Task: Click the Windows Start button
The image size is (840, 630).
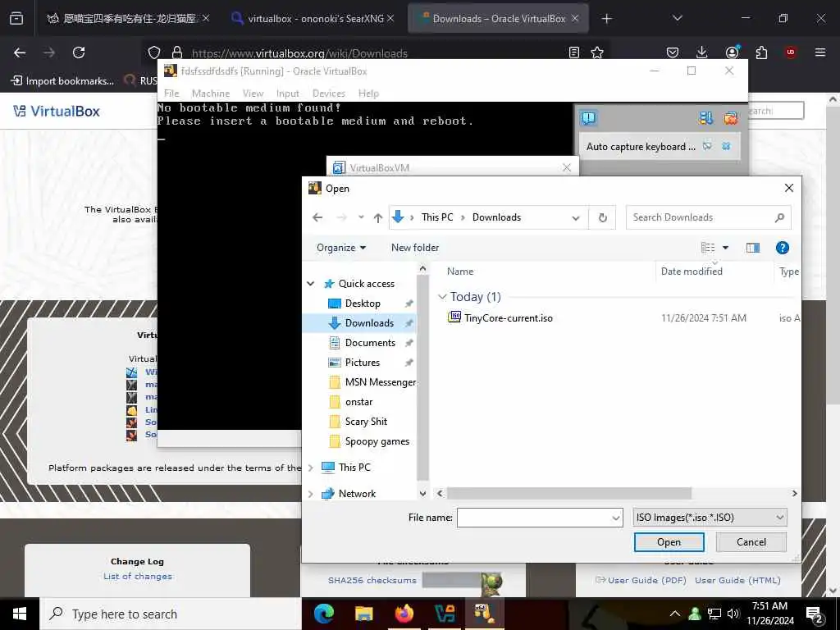Action: pos(20,614)
